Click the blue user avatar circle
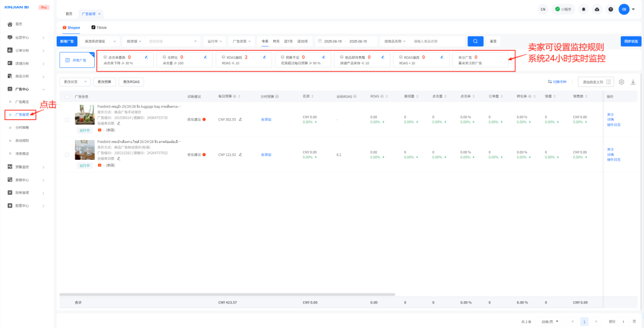This screenshot has width=644, height=328. (x=624, y=9)
